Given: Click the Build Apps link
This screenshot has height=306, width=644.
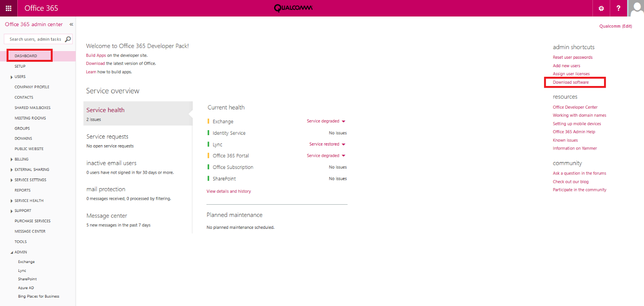Looking at the screenshot, I should pyautogui.click(x=96, y=55).
